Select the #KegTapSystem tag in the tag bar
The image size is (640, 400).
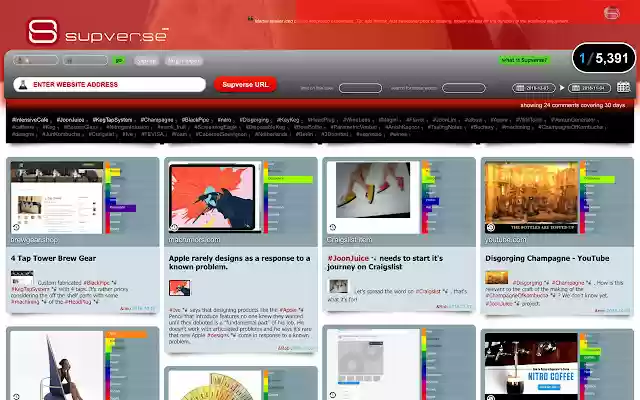[112, 120]
